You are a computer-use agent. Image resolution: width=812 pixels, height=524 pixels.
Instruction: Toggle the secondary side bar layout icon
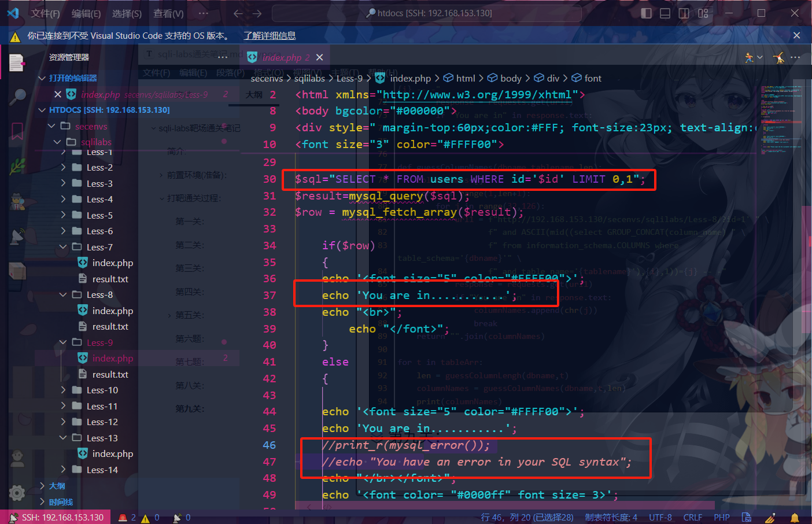pos(684,13)
